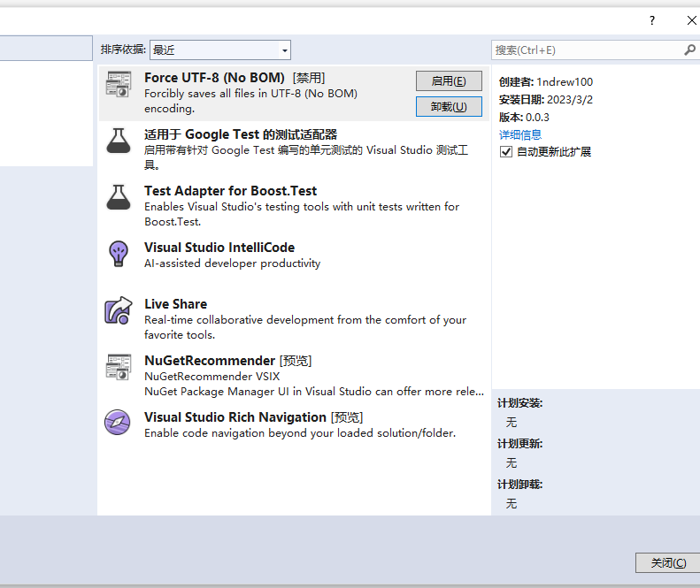The height and width of the screenshot is (588, 700).
Task: Click the 版本: 0.0.3 text
Action: coord(524,118)
